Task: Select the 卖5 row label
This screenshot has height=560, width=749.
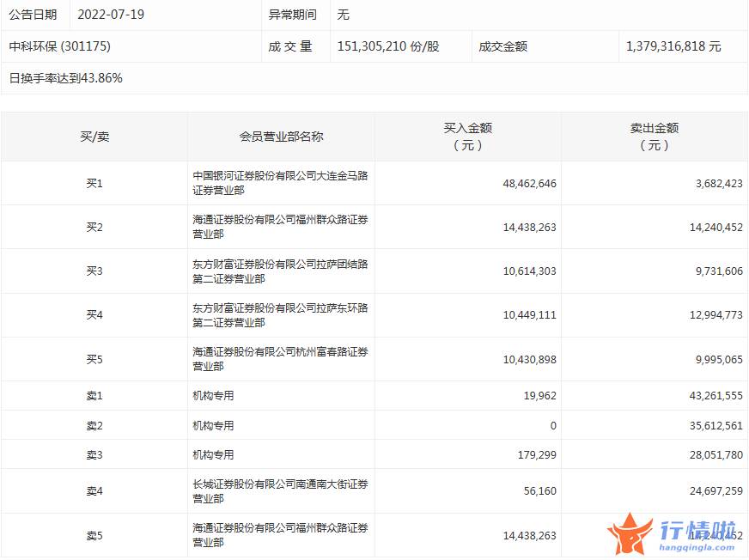Action: coord(94,536)
